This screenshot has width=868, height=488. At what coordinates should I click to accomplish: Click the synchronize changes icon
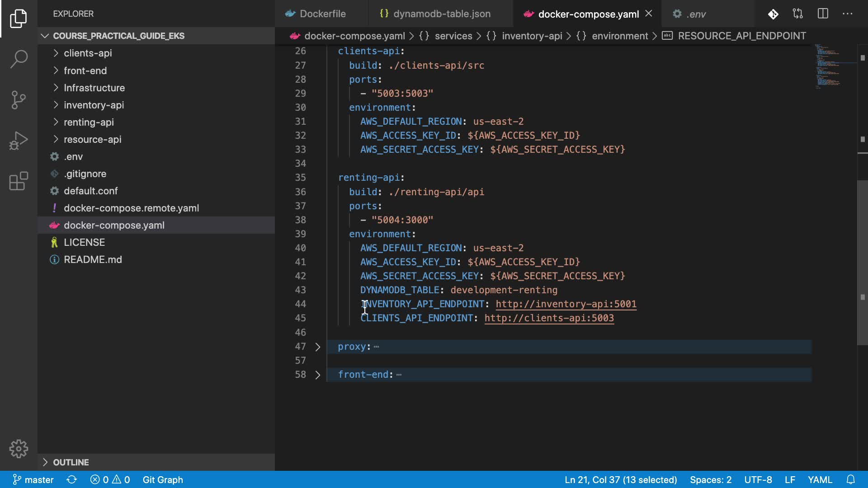pos(72,479)
